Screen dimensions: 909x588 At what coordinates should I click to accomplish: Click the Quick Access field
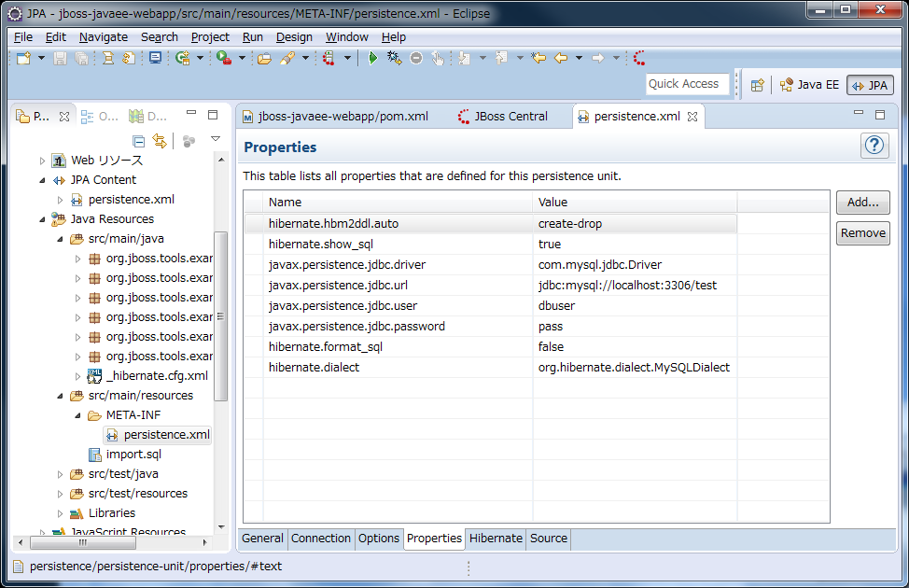[687, 84]
